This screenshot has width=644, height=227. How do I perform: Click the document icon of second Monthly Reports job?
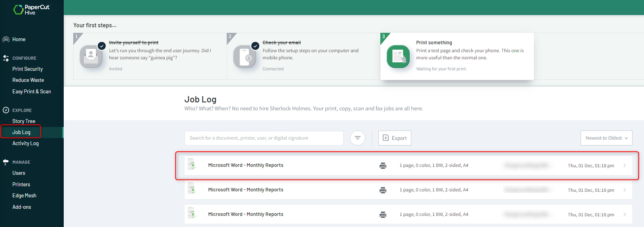tap(192, 189)
